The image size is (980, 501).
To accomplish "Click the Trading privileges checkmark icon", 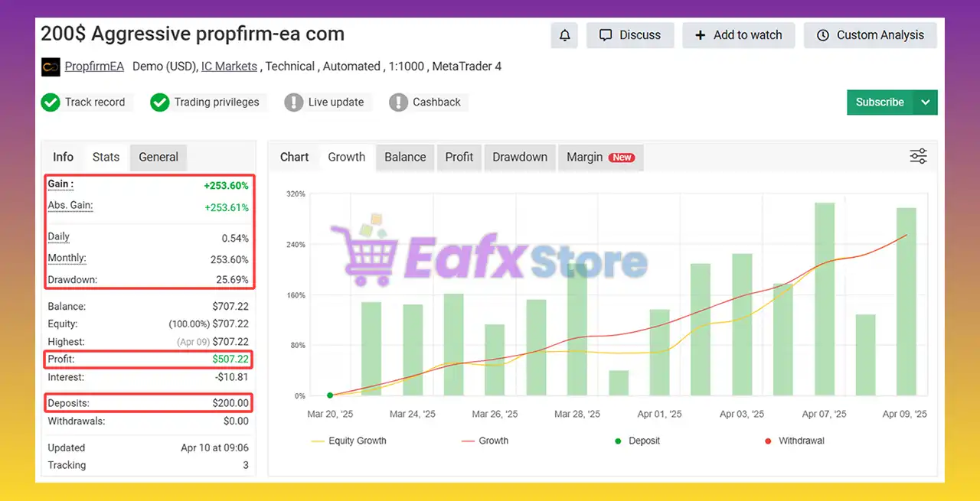I will tap(160, 102).
